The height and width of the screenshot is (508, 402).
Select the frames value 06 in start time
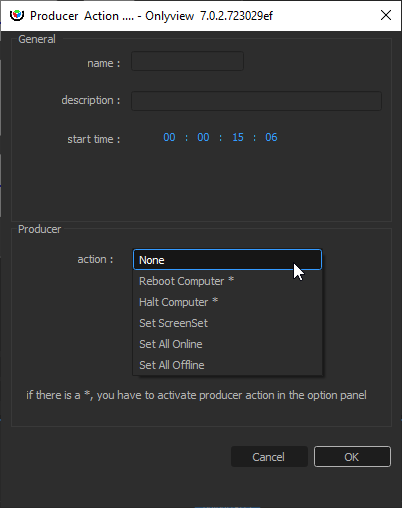pyautogui.click(x=271, y=137)
